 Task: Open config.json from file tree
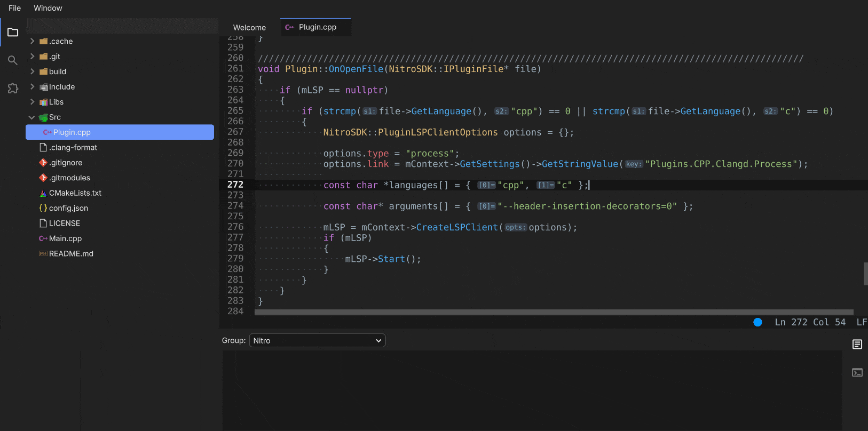pos(68,208)
